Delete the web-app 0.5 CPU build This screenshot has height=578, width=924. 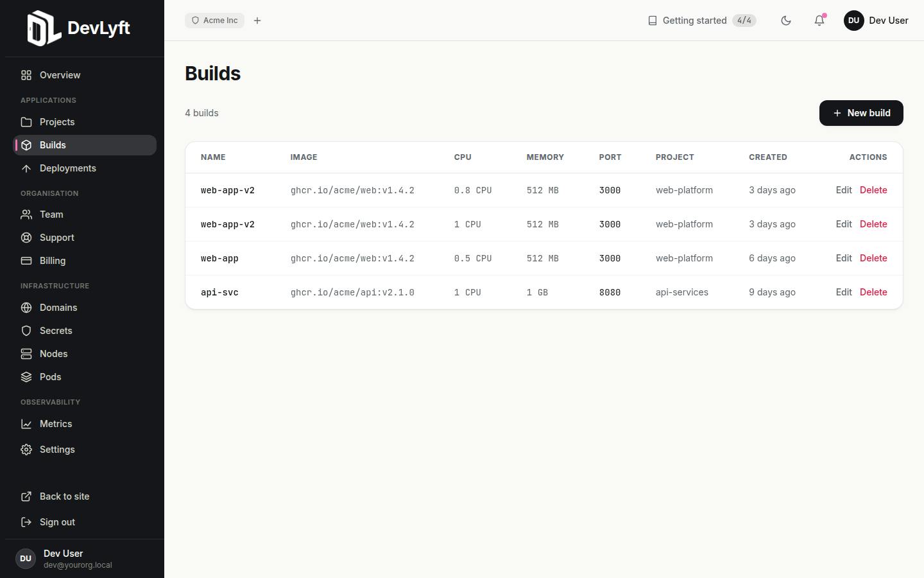pyautogui.click(x=873, y=258)
